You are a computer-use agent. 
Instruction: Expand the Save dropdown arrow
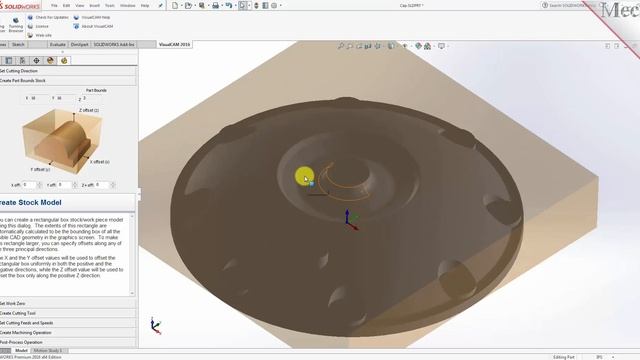pyautogui.click(x=208, y=5)
